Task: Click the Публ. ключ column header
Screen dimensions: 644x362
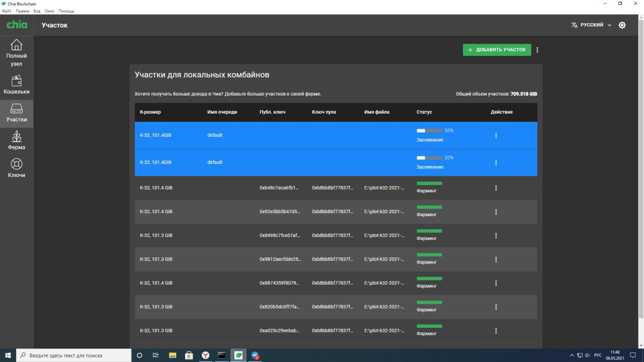Action: tap(273, 112)
